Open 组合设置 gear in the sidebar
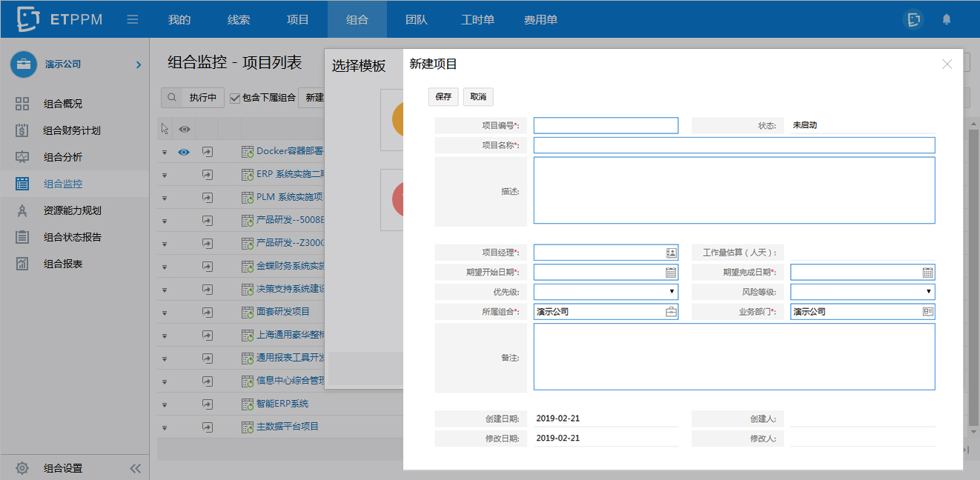This screenshot has width=980, height=480. coord(22,468)
